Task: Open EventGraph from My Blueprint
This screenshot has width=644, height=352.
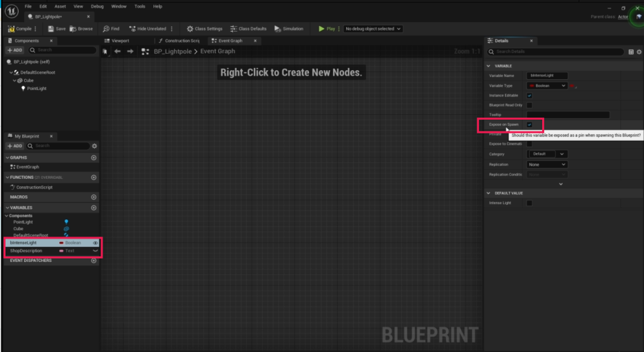Action: (x=25, y=167)
